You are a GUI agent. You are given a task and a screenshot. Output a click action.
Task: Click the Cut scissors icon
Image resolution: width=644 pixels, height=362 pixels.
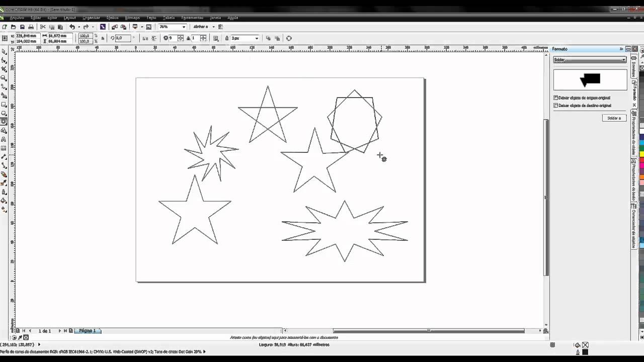[x=43, y=27]
